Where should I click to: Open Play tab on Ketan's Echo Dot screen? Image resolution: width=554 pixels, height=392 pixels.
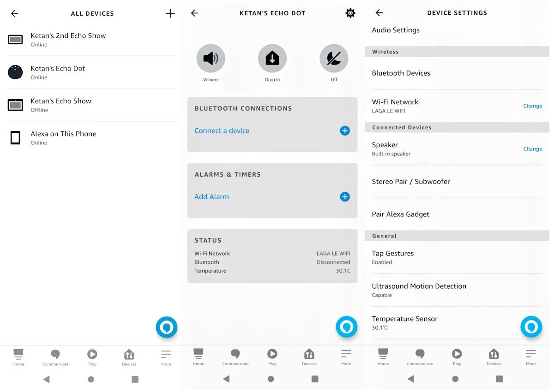click(x=272, y=357)
